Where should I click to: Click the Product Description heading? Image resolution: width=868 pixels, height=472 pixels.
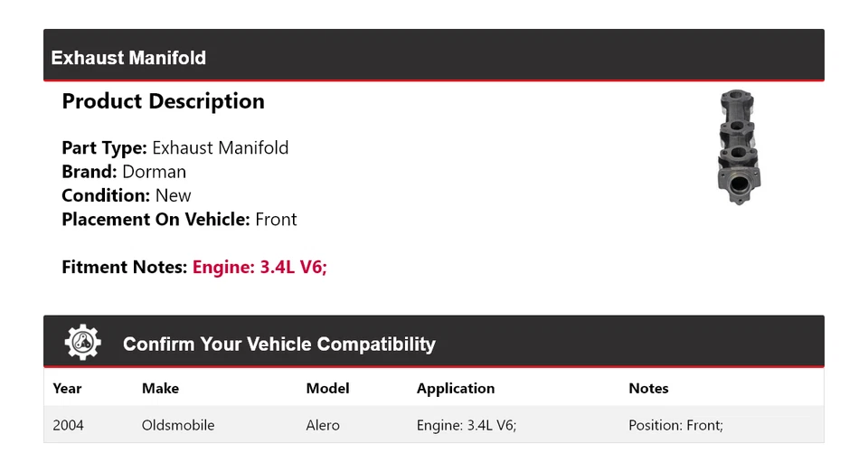[163, 101]
